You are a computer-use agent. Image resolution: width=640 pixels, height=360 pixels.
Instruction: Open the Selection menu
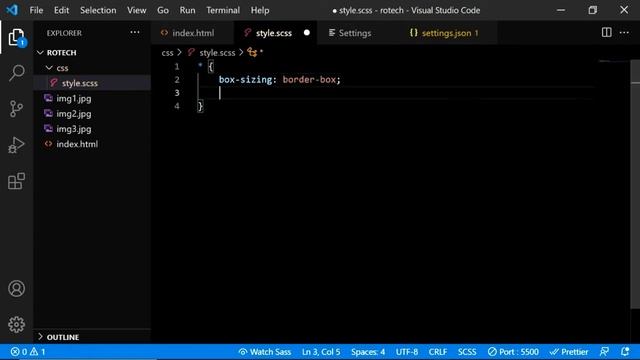(x=98, y=10)
